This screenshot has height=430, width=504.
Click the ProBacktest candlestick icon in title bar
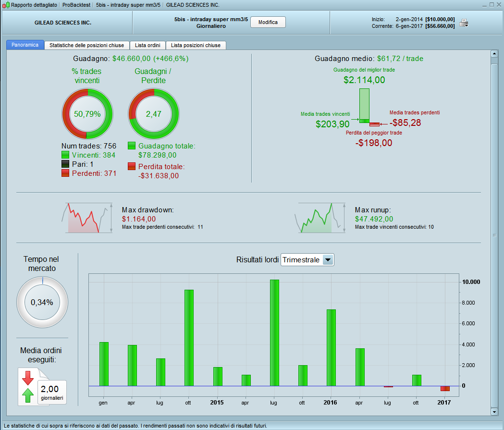(6, 5)
